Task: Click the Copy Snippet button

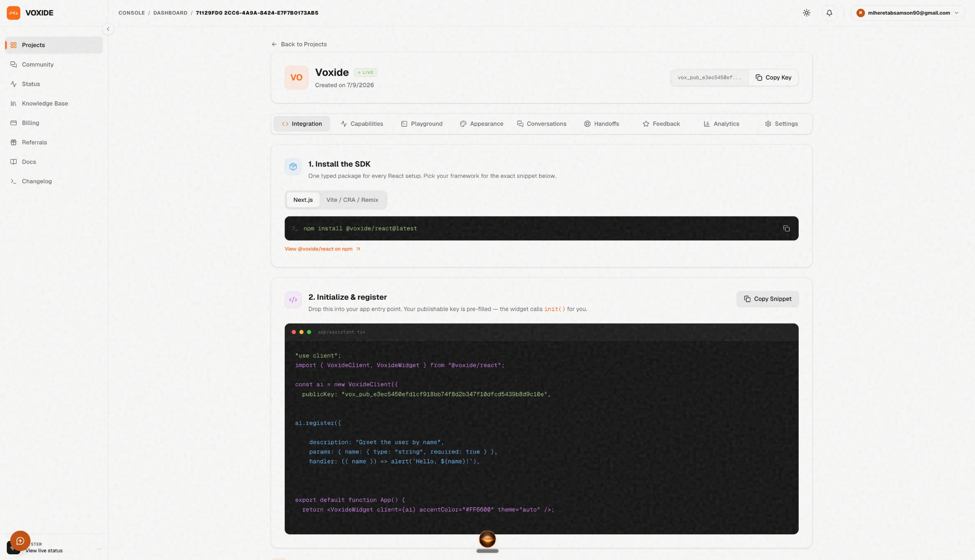Action: [767, 299]
